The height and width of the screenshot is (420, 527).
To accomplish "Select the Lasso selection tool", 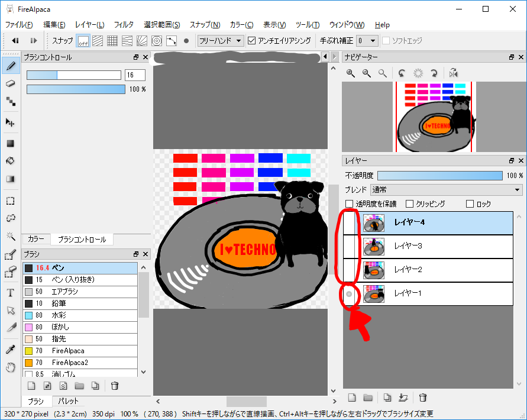I will [11, 218].
